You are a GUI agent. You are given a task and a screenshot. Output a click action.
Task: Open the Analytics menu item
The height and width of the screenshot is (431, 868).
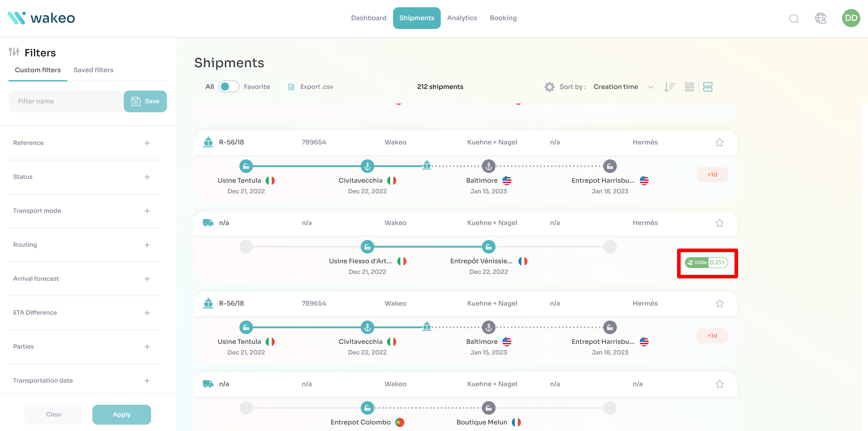point(462,18)
